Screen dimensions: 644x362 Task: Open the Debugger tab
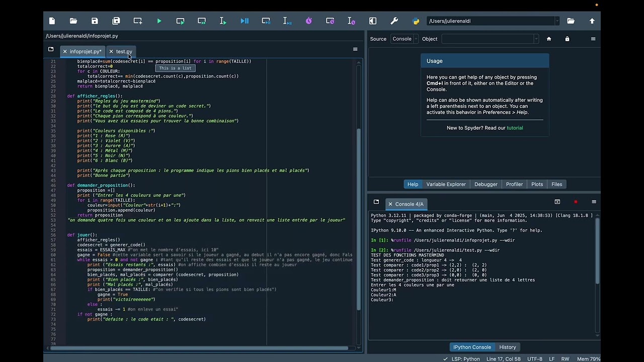pos(486,184)
